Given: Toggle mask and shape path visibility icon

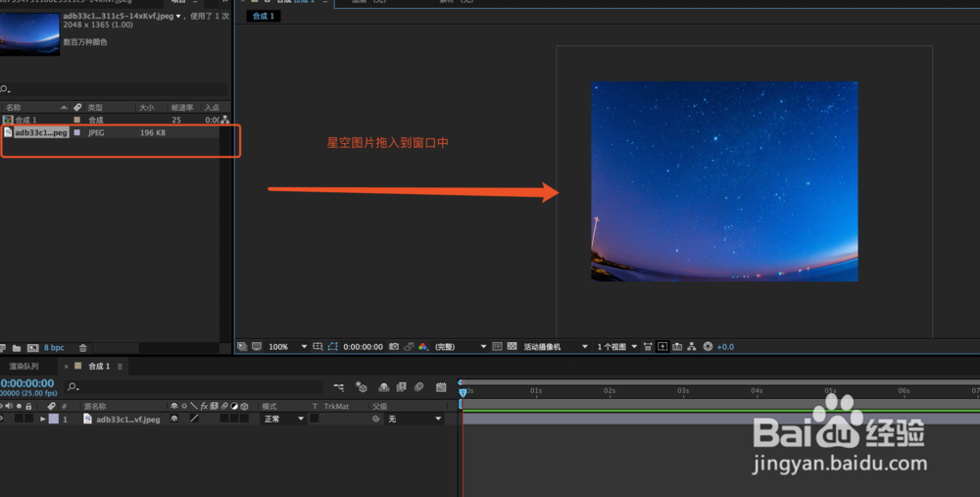Looking at the screenshot, I should [x=332, y=346].
